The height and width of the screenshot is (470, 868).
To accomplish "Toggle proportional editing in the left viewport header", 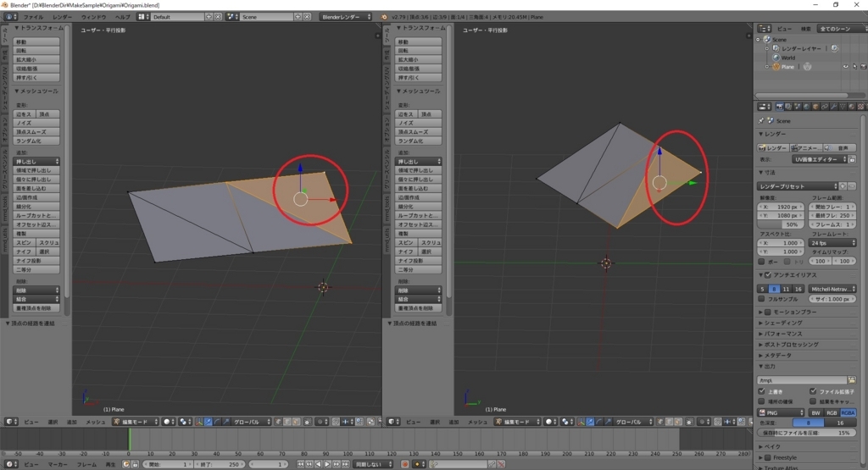I will coord(321,422).
